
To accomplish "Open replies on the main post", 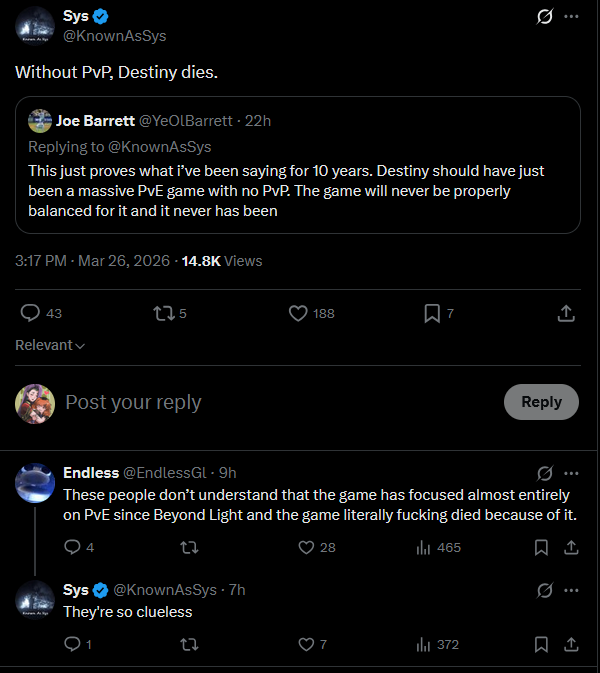I will point(31,313).
